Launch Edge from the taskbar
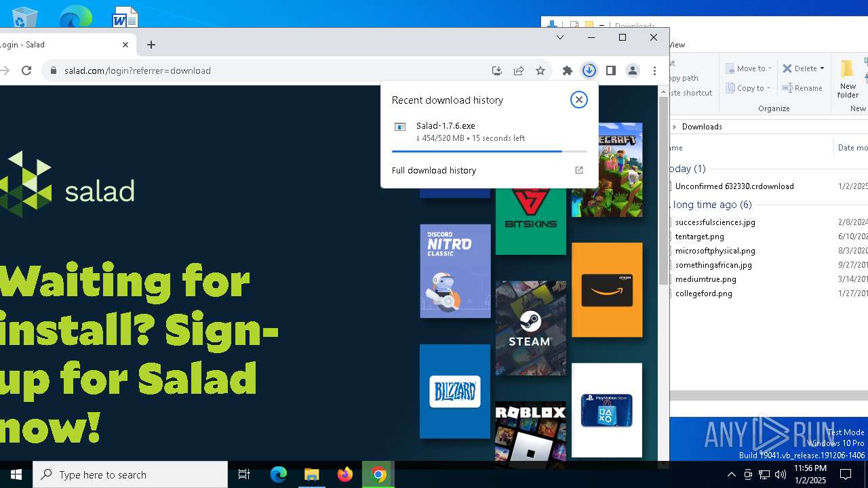Image resolution: width=868 pixels, height=488 pixels. point(279,474)
